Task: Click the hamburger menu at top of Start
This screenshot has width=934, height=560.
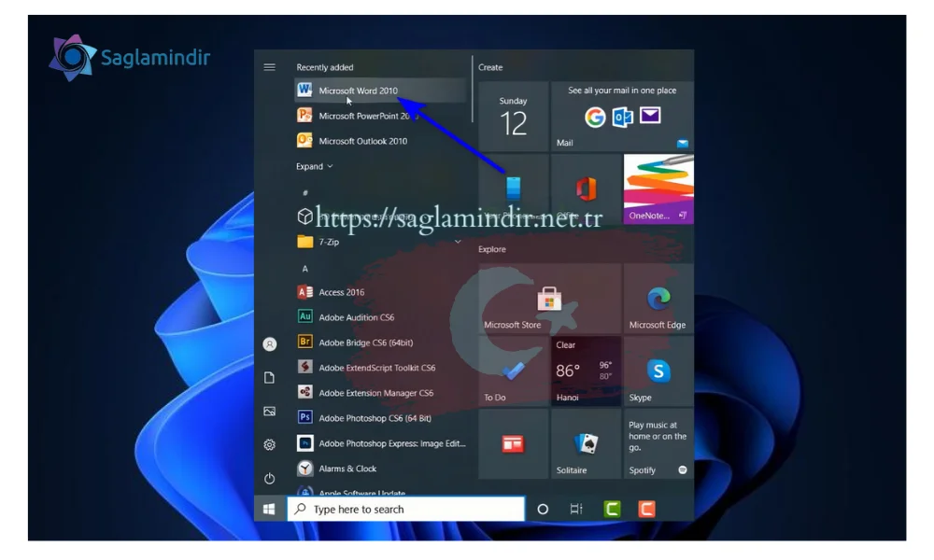Action: pyautogui.click(x=269, y=67)
